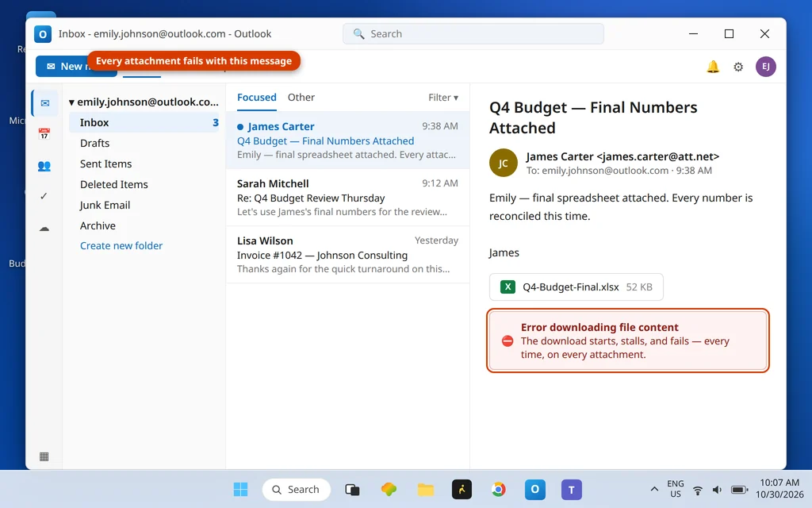
Task: Open the To Do checkmark icon
Action: pyautogui.click(x=44, y=196)
